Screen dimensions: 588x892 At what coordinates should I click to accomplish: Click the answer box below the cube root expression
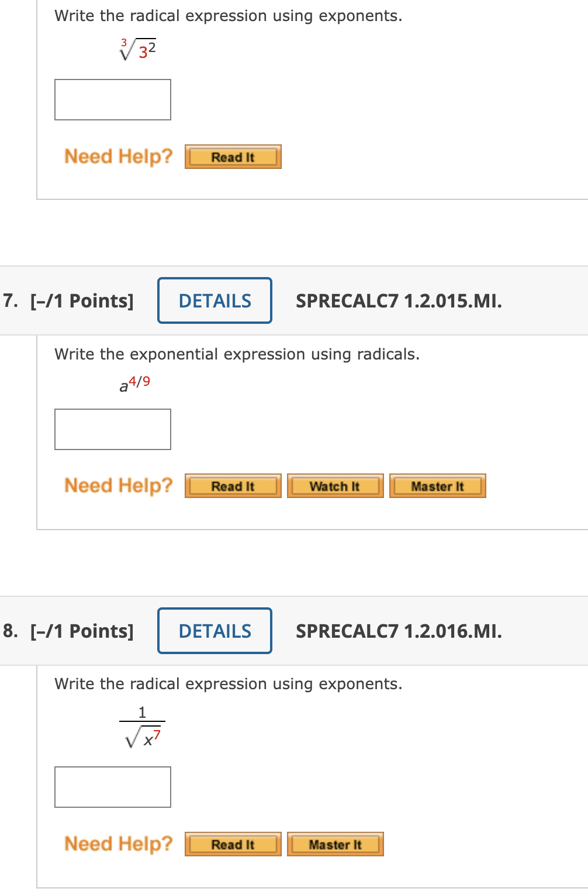tap(112, 99)
